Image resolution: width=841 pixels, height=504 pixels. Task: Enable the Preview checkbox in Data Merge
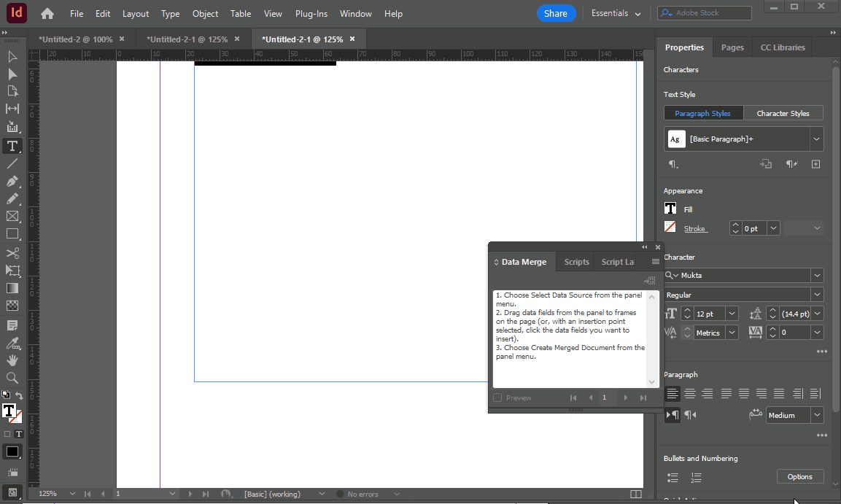[497, 398]
